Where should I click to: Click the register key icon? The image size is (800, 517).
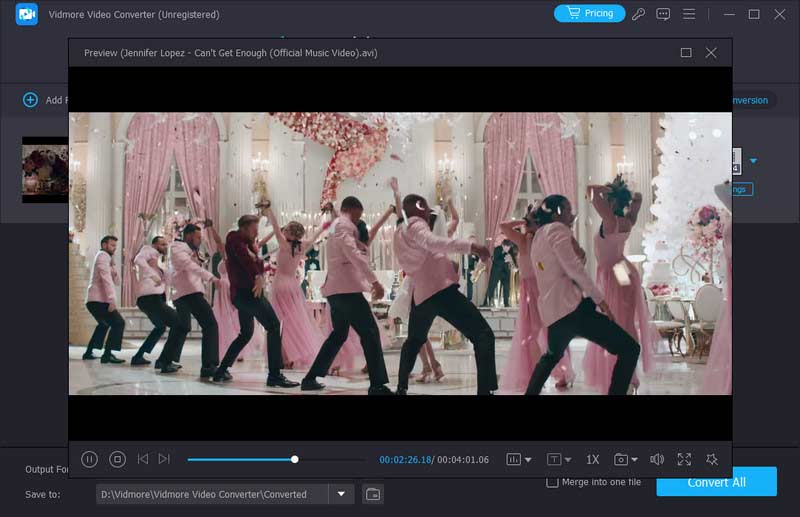[x=638, y=14]
